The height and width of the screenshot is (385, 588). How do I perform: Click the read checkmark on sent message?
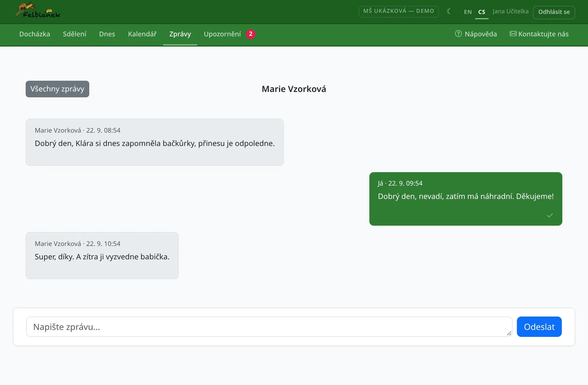coord(550,215)
